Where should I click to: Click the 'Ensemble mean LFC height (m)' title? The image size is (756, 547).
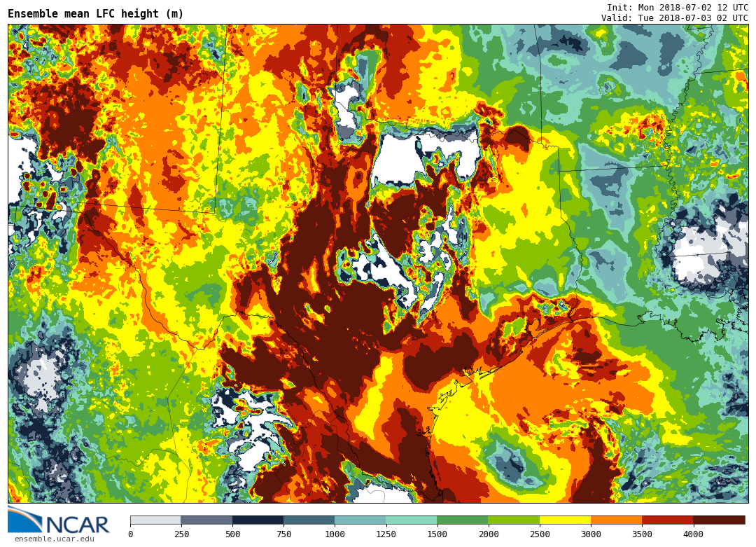coord(96,13)
